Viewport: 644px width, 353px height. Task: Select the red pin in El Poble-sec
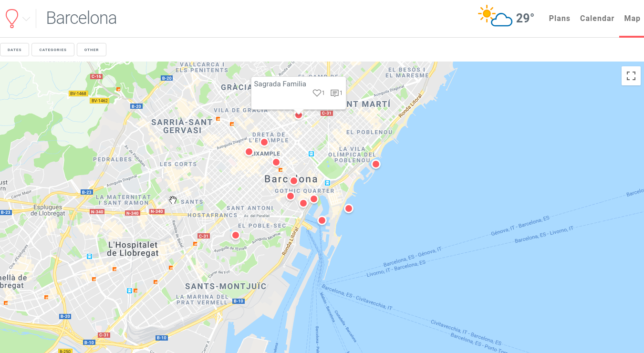coord(236,235)
